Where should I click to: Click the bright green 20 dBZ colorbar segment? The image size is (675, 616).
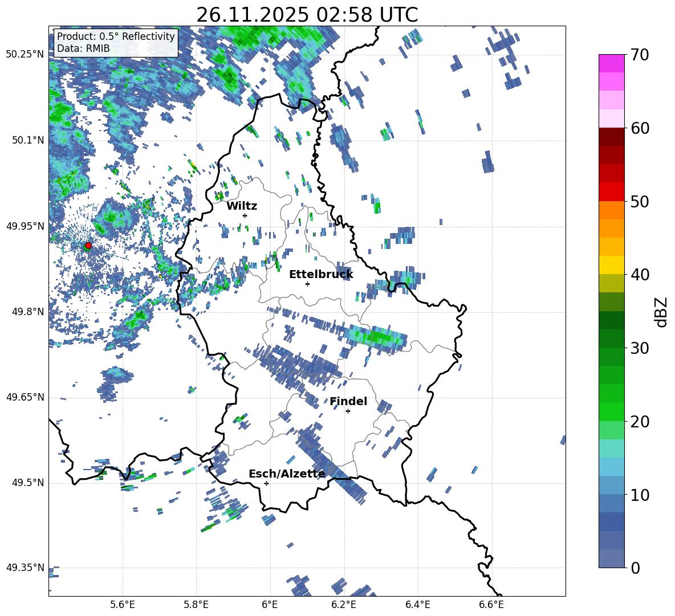click(611, 411)
